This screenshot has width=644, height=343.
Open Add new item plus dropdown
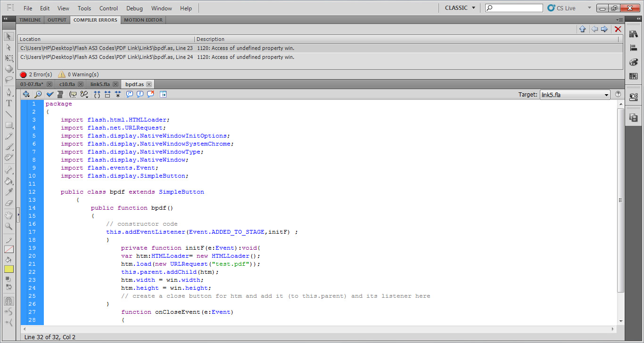[x=26, y=94]
